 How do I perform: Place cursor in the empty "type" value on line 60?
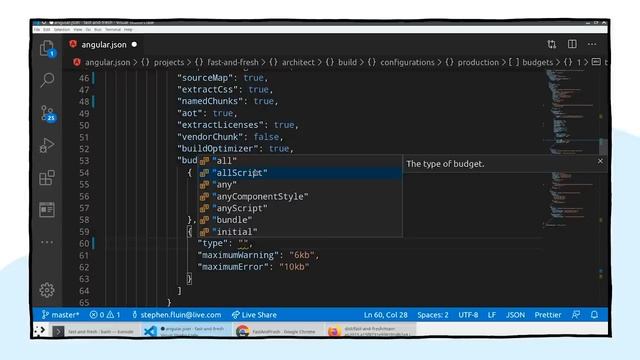pyautogui.click(x=243, y=244)
